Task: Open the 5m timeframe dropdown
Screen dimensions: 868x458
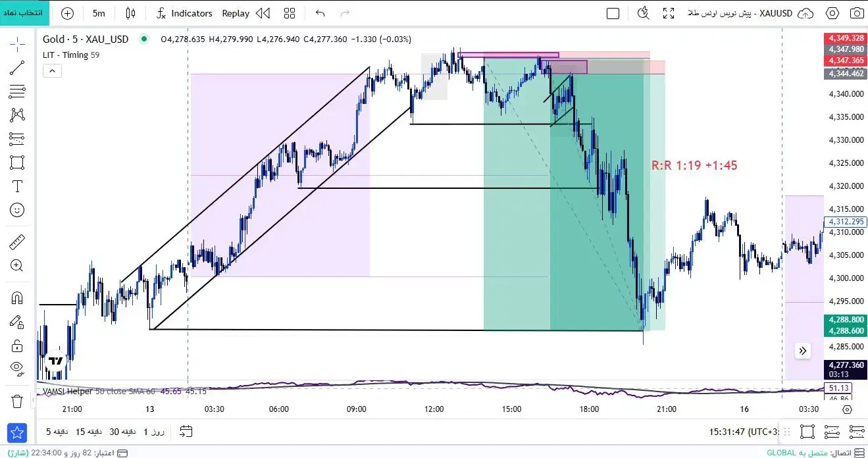Action: [x=99, y=13]
